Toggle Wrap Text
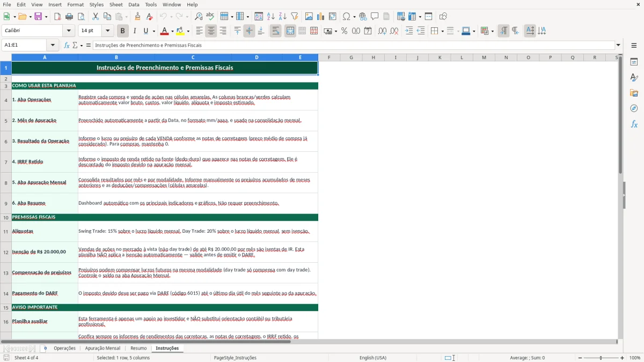The width and height of the screenshot is (644, 362). click(275, 31)
